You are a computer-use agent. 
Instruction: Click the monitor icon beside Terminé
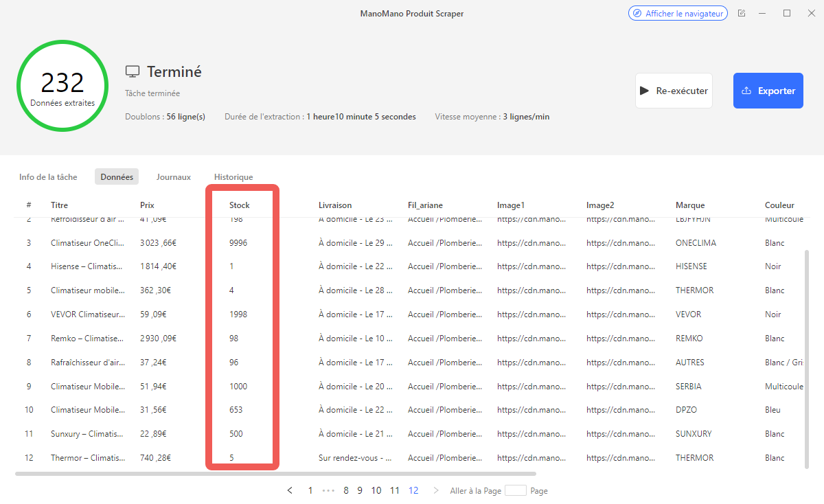[x=133, y=72]
